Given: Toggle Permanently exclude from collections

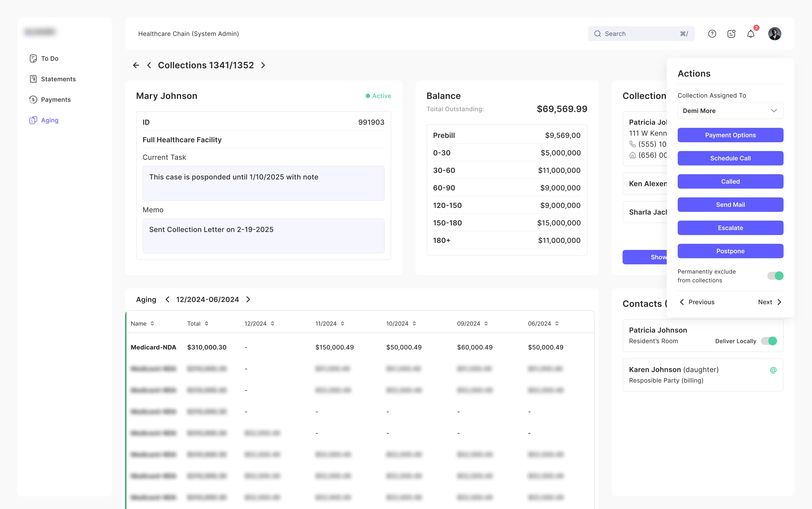Looking at the screenshot, I should coord(775,276).
